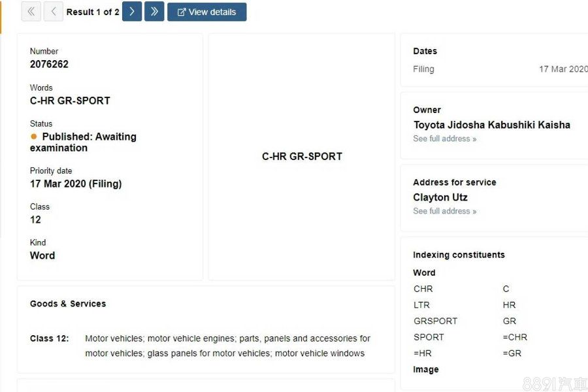
Task: Click the Indexing constituents heading
Action: click(x=459, y=255)
